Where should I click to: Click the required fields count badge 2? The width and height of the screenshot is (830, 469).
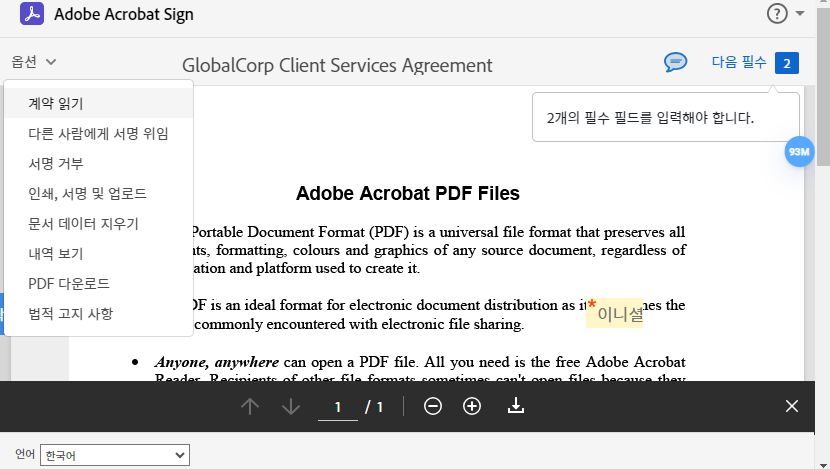point(787,64)
